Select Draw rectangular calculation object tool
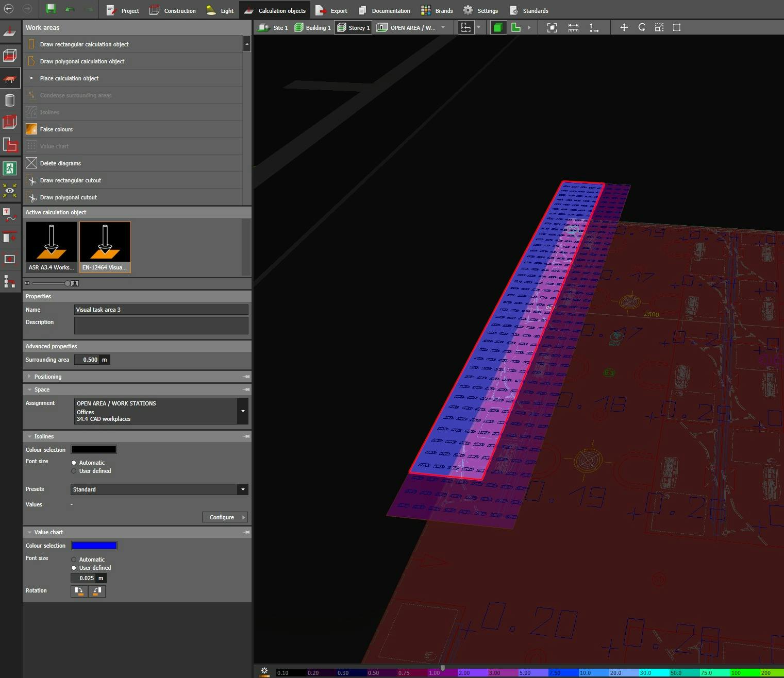 coord(84,44)
